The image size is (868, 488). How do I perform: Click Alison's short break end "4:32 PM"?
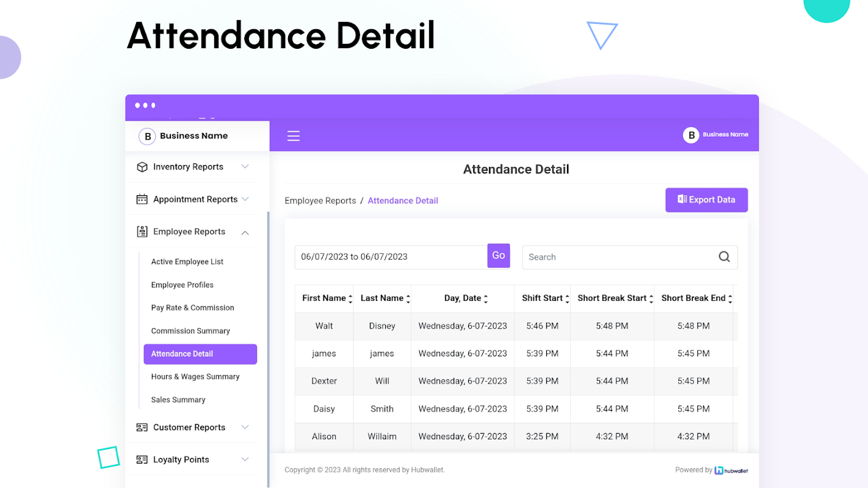tap(693, 437)
